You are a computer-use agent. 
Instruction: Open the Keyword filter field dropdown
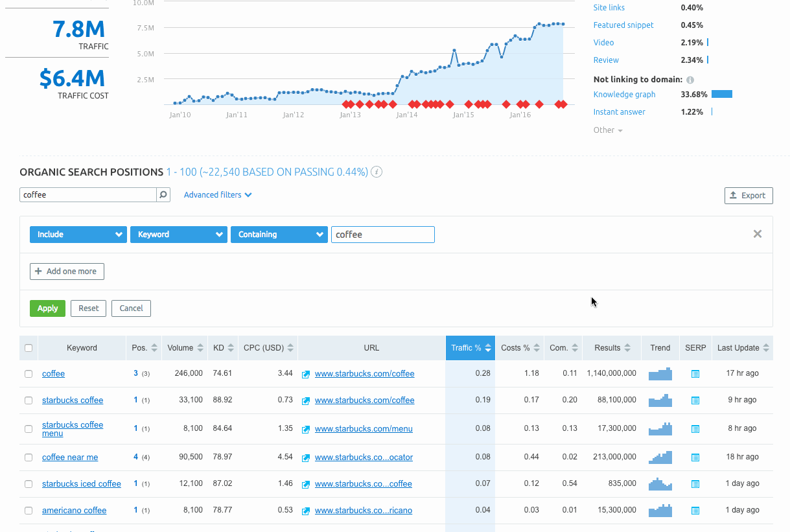[x=179, y=235]
